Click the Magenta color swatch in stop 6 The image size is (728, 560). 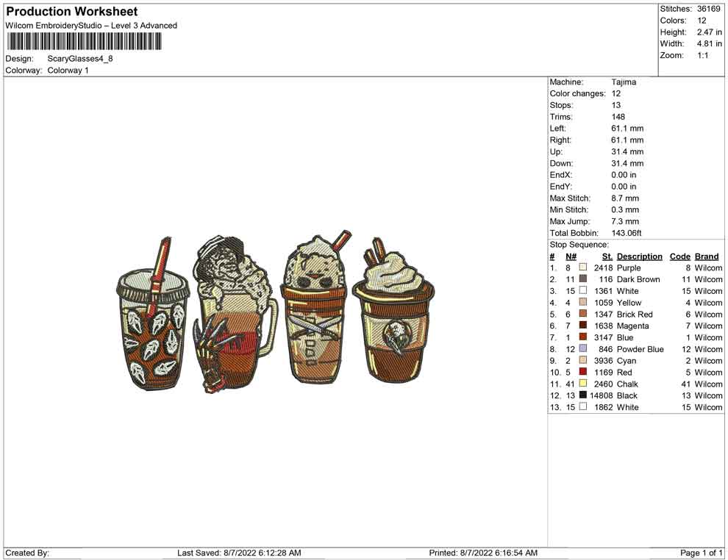pos(582,326)
